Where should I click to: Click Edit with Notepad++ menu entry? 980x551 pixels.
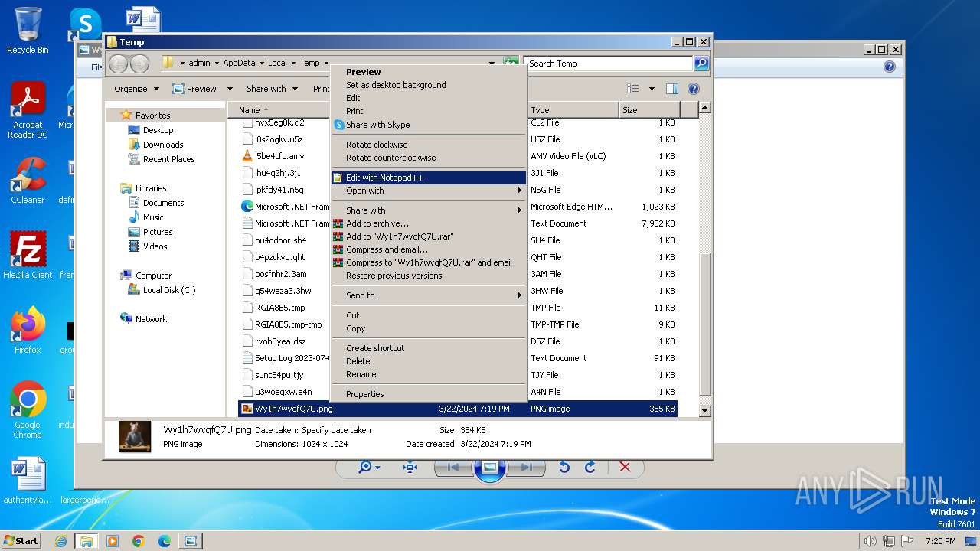pos(429,178)
